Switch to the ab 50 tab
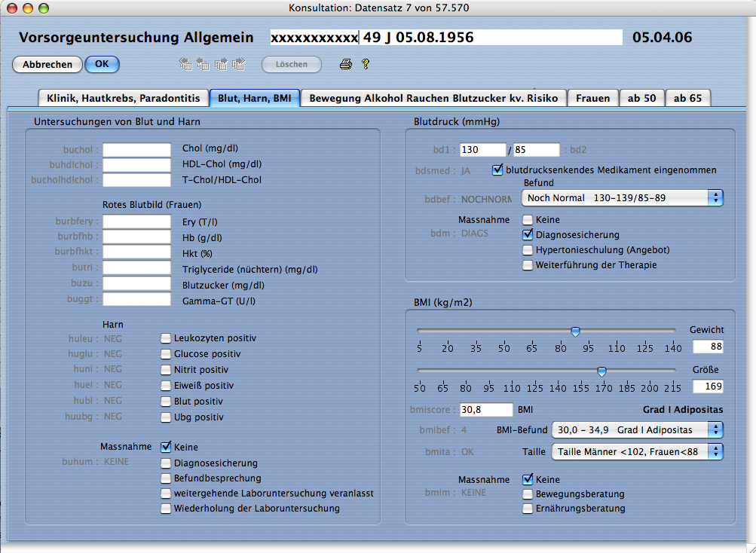Image resolution: width=756 pixels, height=553 pixels. 641,98
